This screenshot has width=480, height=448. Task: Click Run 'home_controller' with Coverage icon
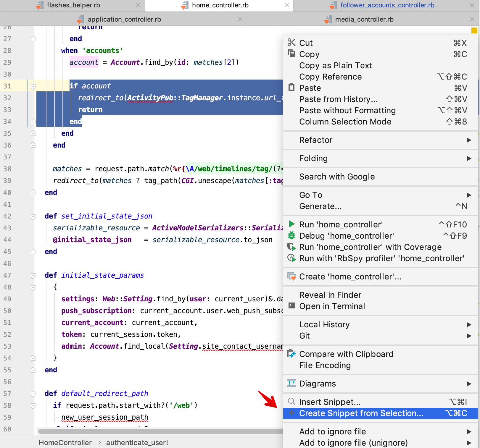(291, 247)
